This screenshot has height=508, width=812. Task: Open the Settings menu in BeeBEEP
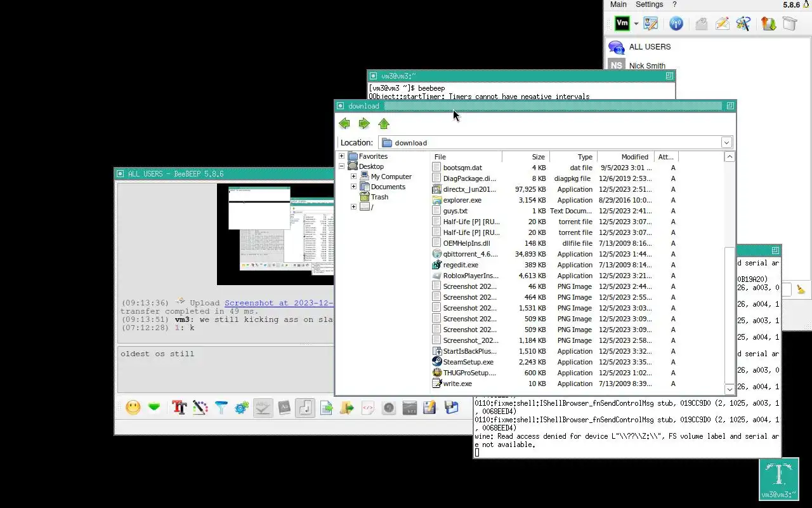tap(650, 4)
